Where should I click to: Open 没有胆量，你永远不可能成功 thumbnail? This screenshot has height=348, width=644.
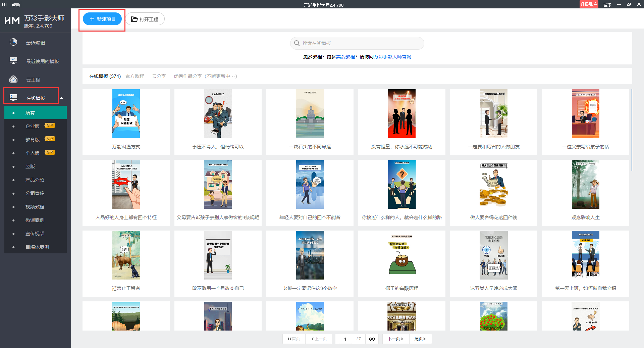click(x=402, y=113)
